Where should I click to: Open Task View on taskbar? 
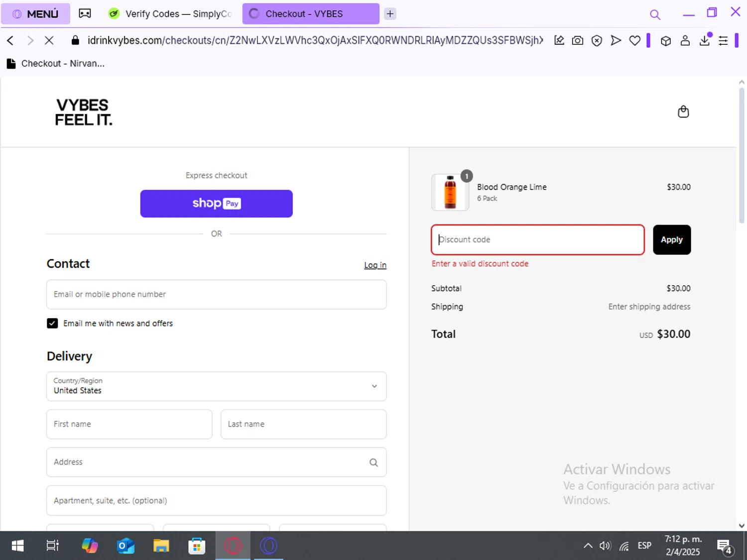pos(52,546)
